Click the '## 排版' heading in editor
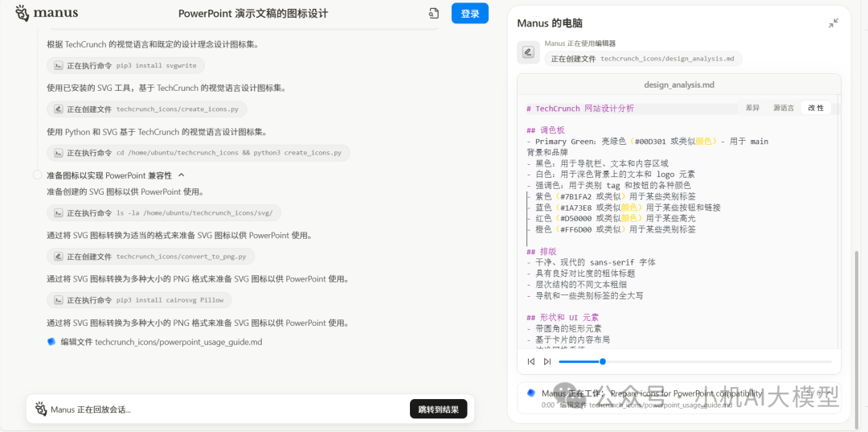The width and height of the screenshot is (868, 432). (542, 251)
